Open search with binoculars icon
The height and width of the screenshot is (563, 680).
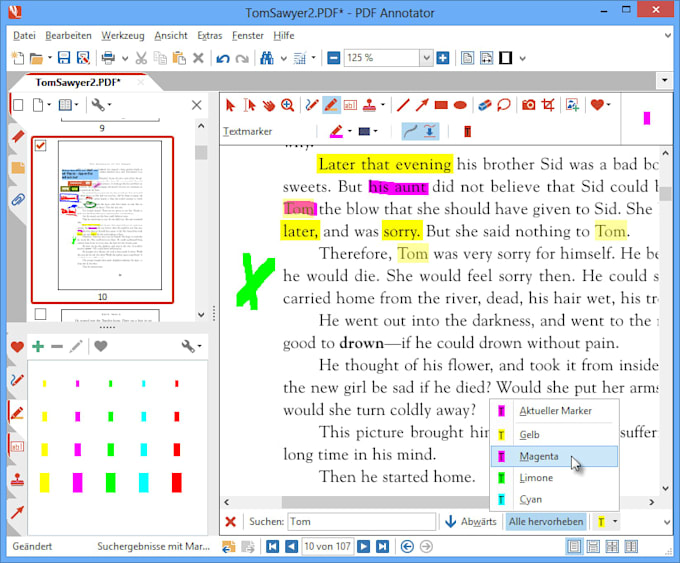tap(267, 58)
